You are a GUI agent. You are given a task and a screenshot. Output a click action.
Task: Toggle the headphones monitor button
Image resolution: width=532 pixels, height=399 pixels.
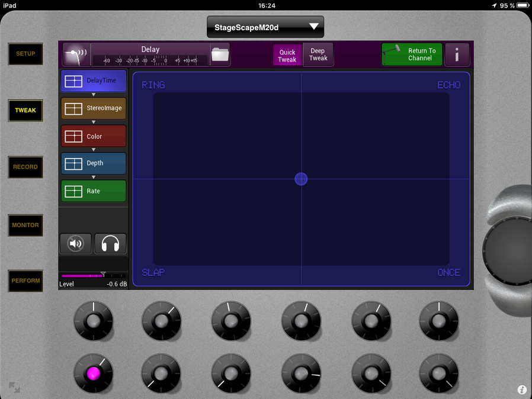(110, 243)
